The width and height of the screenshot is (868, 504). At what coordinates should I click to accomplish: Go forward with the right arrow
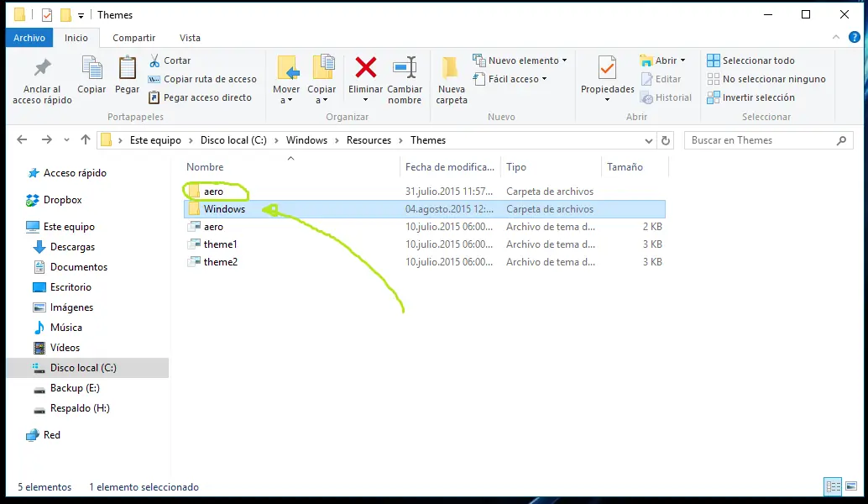pos(47,140)
